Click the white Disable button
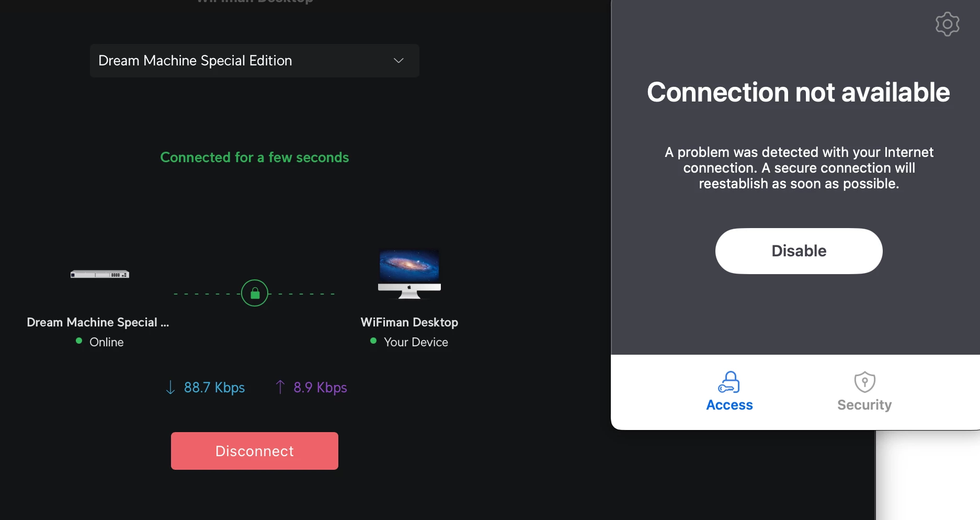This screenshot has height=520, width=980. [x=799, y=251]
